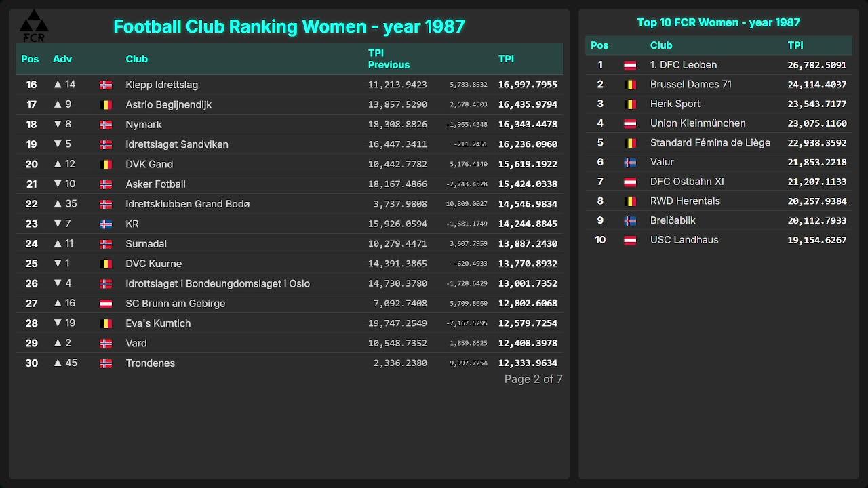Click flag beside RWD Herentals

(x=630, y=201)
